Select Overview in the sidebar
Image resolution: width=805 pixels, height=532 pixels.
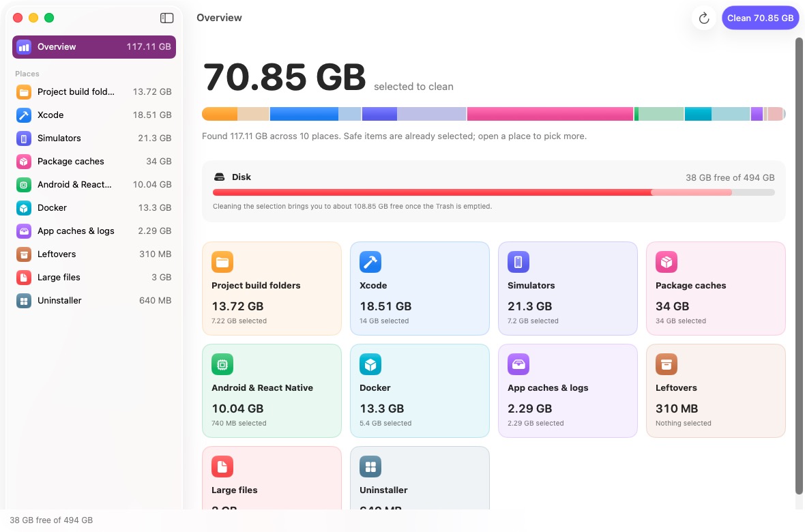[94, 47]
